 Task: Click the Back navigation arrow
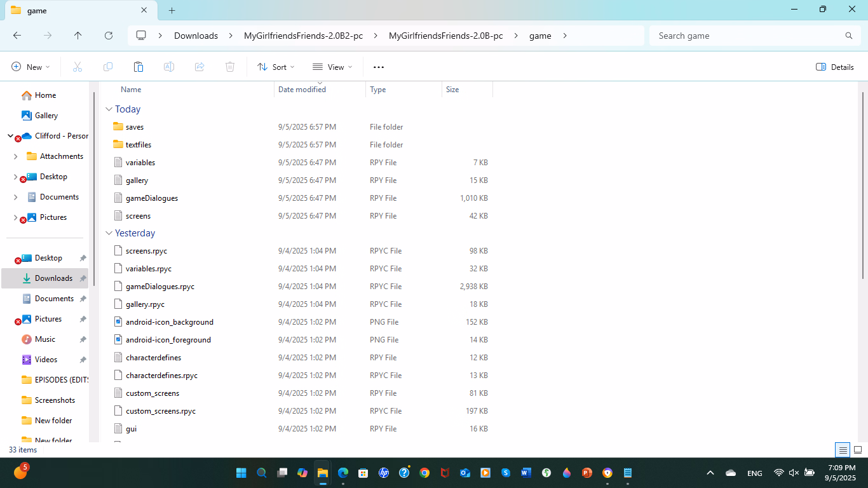click(17, 36)
